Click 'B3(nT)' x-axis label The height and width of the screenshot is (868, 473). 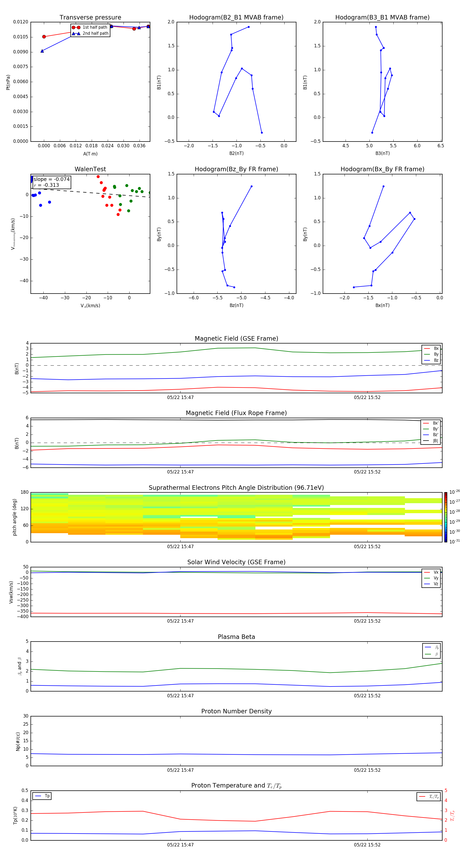click(382, 153)
